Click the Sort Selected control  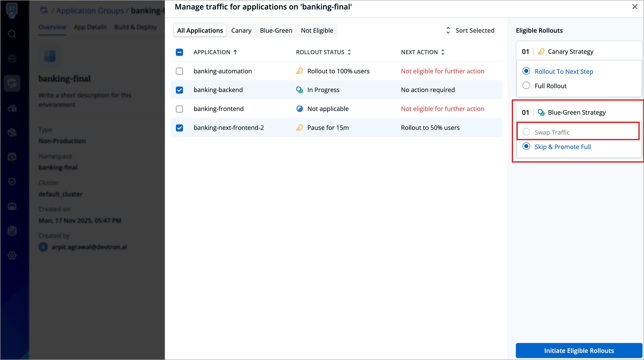point(470,31)
